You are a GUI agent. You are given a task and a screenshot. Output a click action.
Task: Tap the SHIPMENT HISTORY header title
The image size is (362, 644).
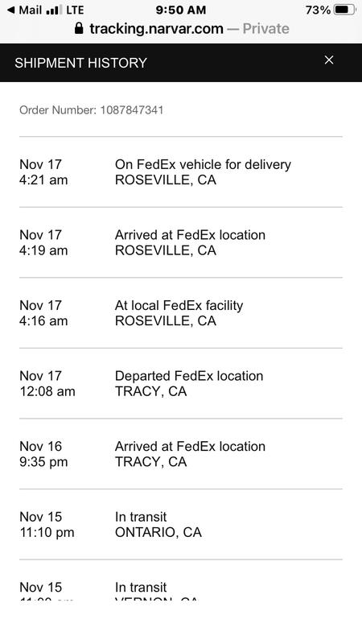tap(80, 63)
